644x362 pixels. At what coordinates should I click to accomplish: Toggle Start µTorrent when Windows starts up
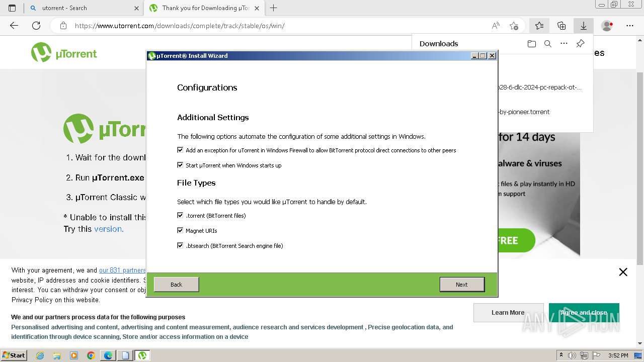coord(180,165)
